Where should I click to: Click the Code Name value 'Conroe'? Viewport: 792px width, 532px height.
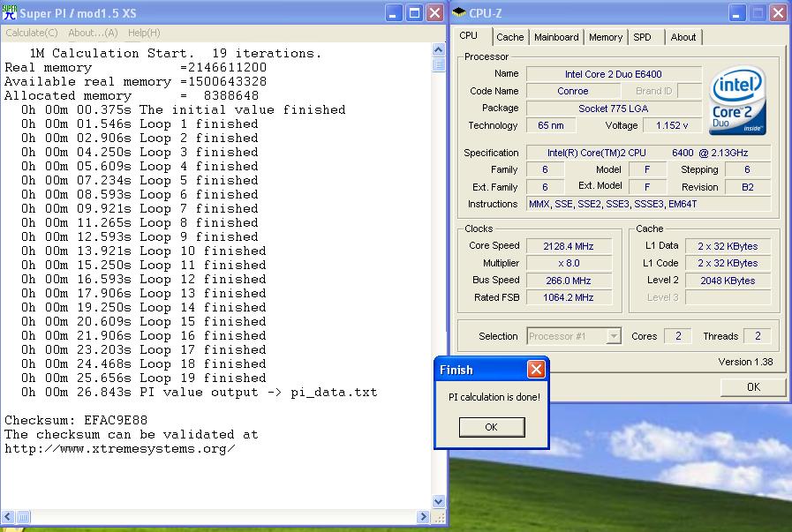[x=573, y=92]
